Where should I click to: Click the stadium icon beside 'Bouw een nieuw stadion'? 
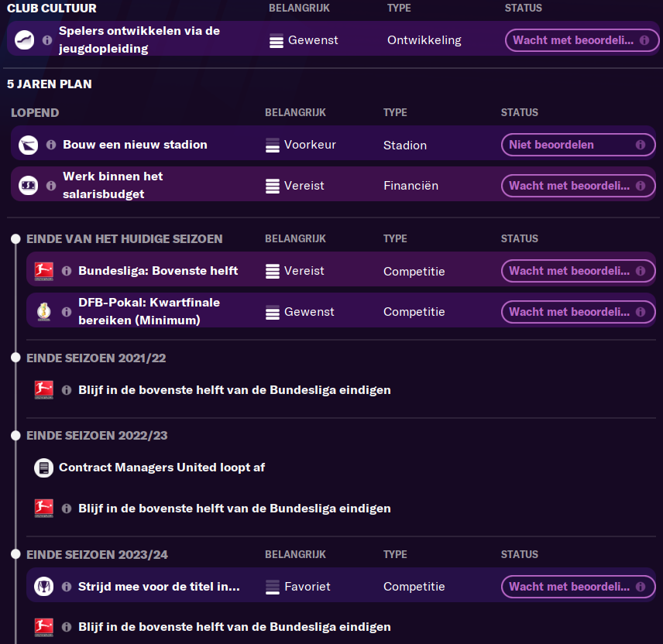pos(29,145)
